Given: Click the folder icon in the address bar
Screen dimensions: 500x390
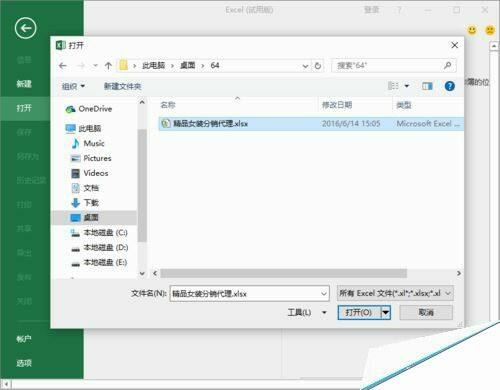Looking at the screenshot, I should coord(124,65).
